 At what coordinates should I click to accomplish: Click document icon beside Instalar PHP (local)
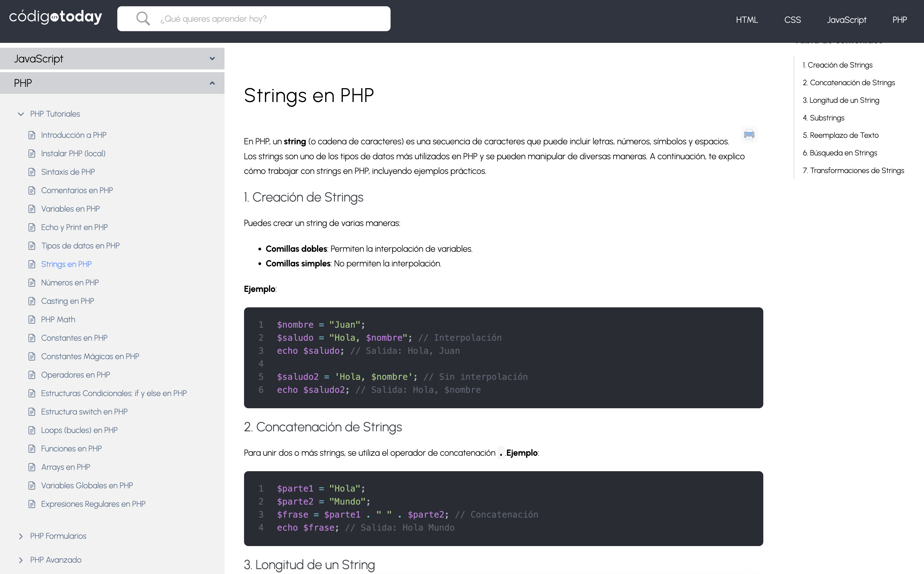pyautogui.click(x=32, y=153)
